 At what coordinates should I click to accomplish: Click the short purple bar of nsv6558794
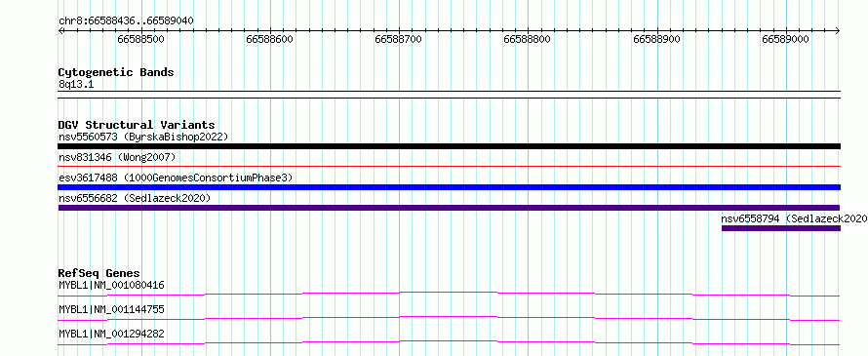(781, 228)
